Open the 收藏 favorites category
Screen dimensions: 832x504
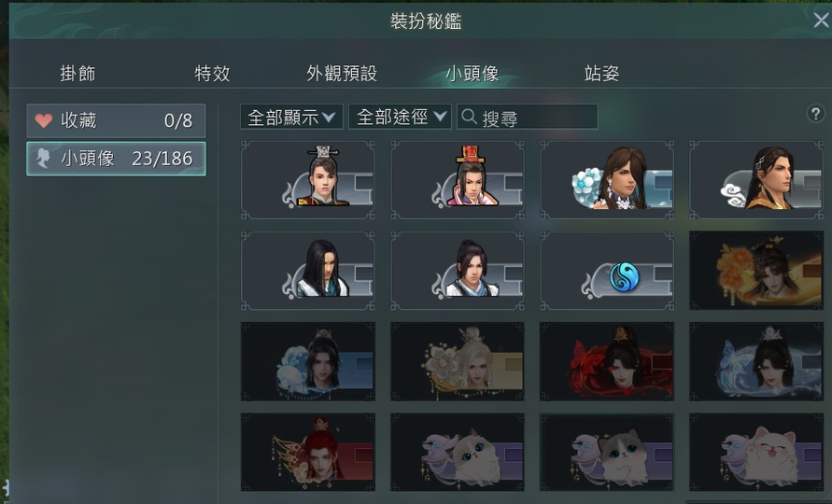[116, 121]
